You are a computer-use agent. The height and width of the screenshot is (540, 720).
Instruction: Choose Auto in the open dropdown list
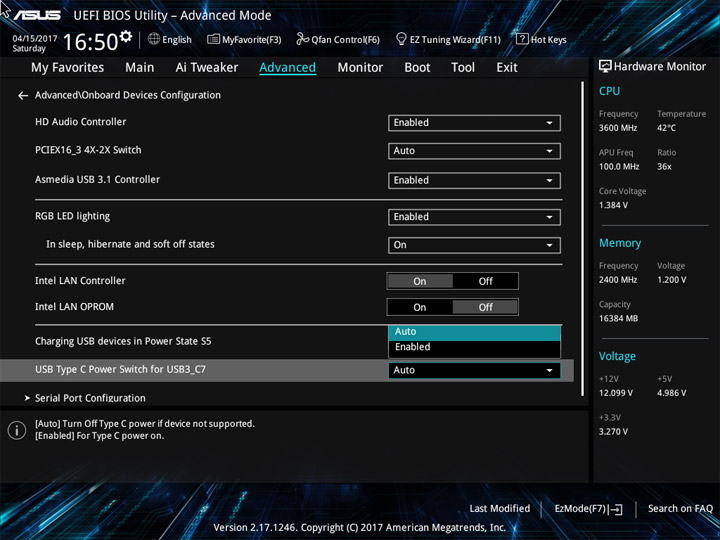(x=474, y=332)
